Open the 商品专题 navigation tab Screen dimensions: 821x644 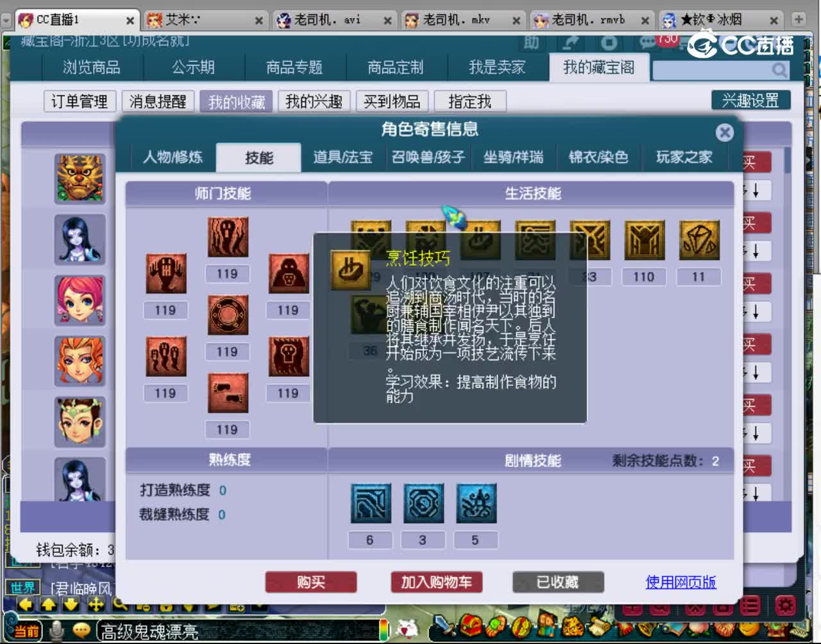click(294, 67)
